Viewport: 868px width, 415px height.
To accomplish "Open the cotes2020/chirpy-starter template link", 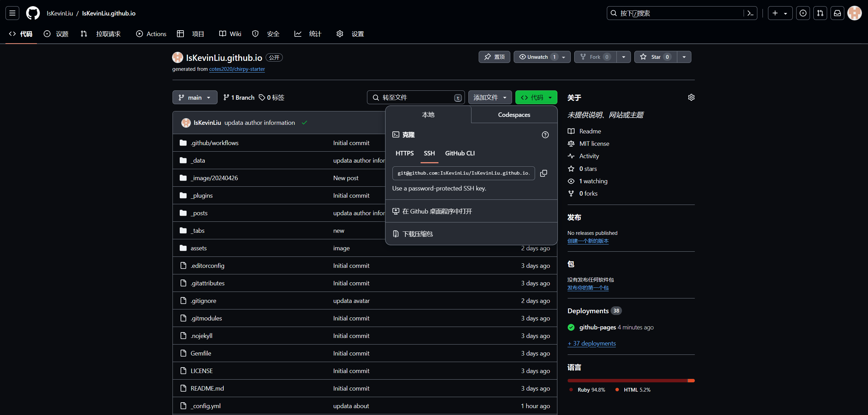I will pos(237,69).
